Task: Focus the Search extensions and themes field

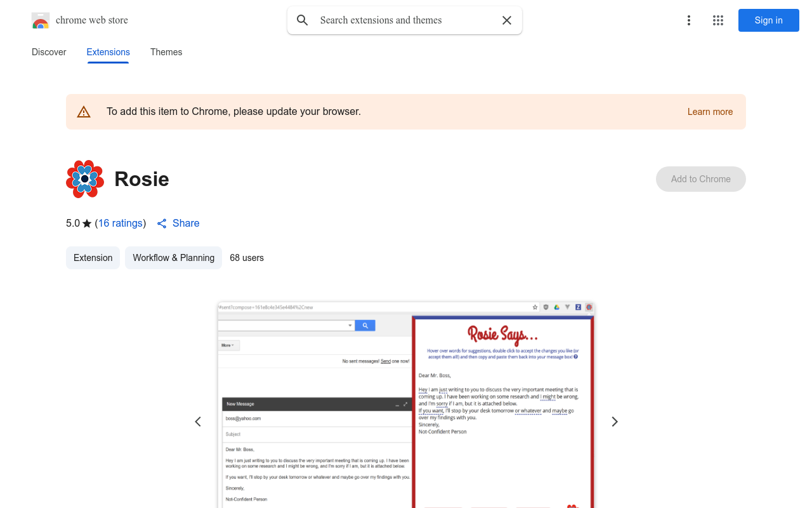Action: click(406, 20)
